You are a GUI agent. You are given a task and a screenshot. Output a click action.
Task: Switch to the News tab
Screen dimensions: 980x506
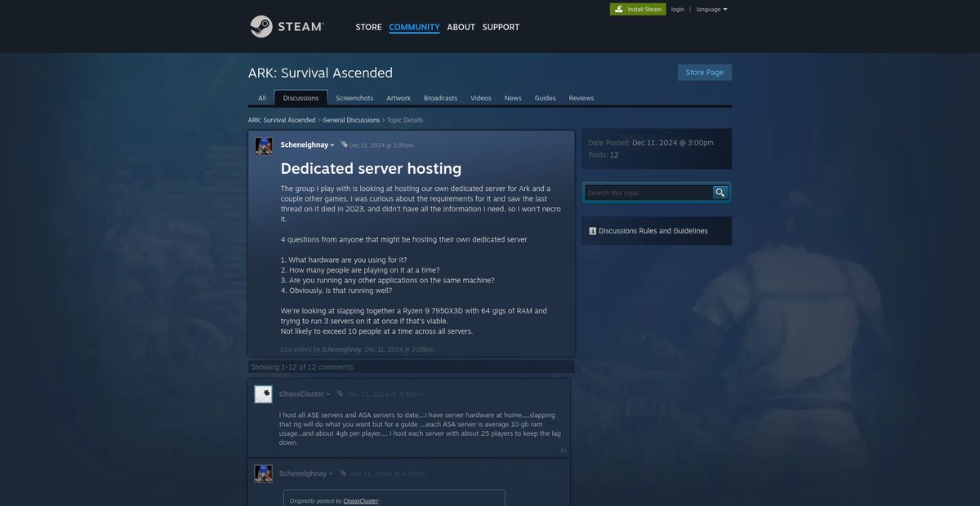(513, 98)
